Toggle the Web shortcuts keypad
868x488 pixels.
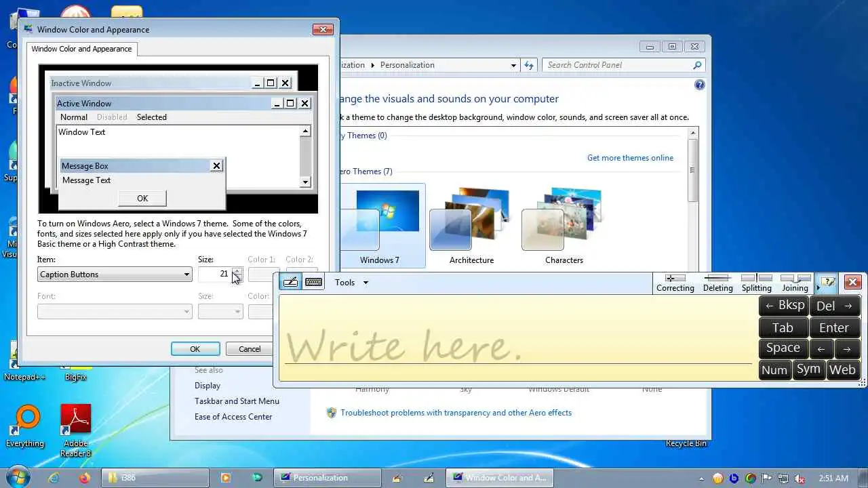843,369
